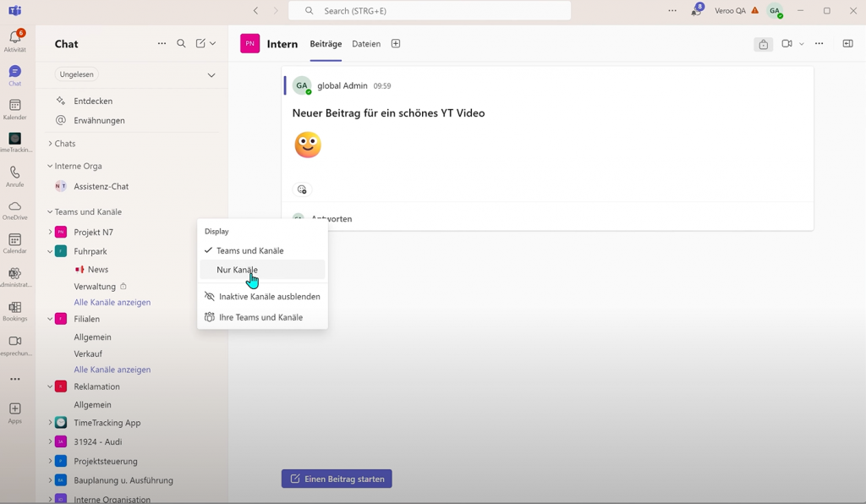Open the side panel icon in the channel header

coord(847,44)
